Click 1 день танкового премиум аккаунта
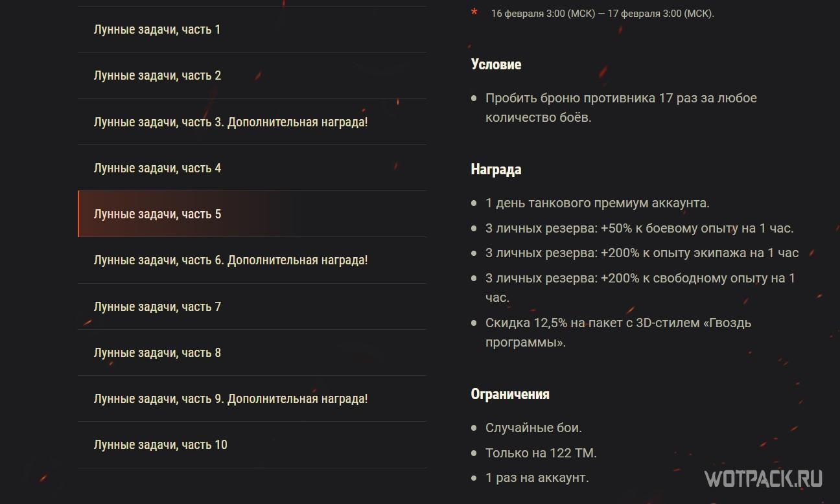840x504 pixels. point(597,203)
